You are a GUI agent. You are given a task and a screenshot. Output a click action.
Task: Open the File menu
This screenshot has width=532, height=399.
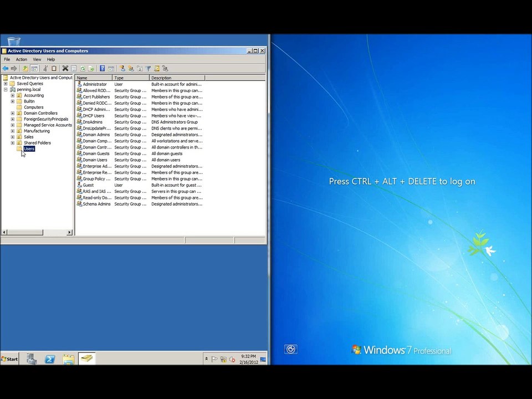pyautogui.click(x=7, y=59)
